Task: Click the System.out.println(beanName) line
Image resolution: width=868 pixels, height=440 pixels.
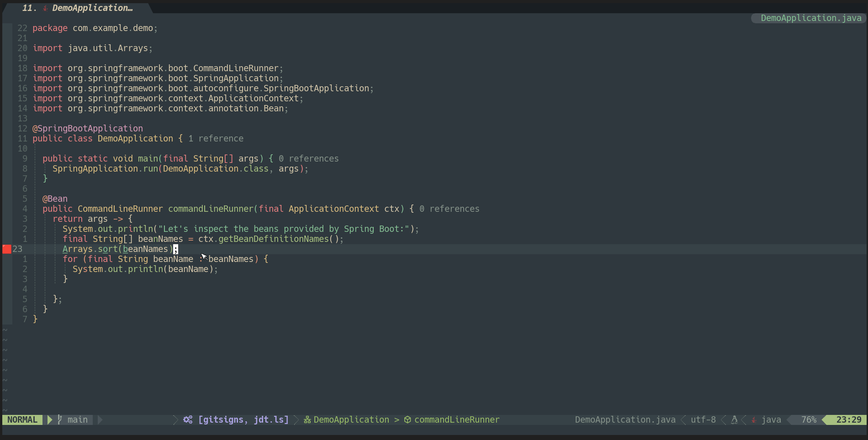Action: [x=145, y=269]
